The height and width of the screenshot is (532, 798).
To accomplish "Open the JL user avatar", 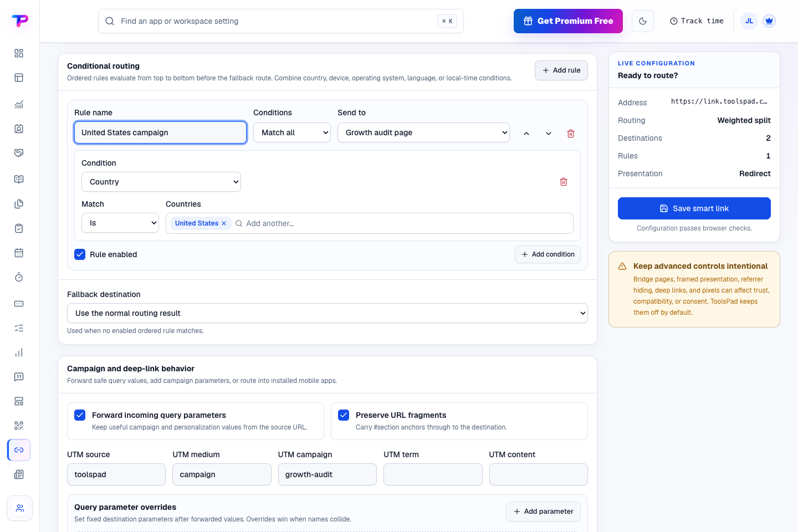I will pyautogui.click(x=749, y=21).
